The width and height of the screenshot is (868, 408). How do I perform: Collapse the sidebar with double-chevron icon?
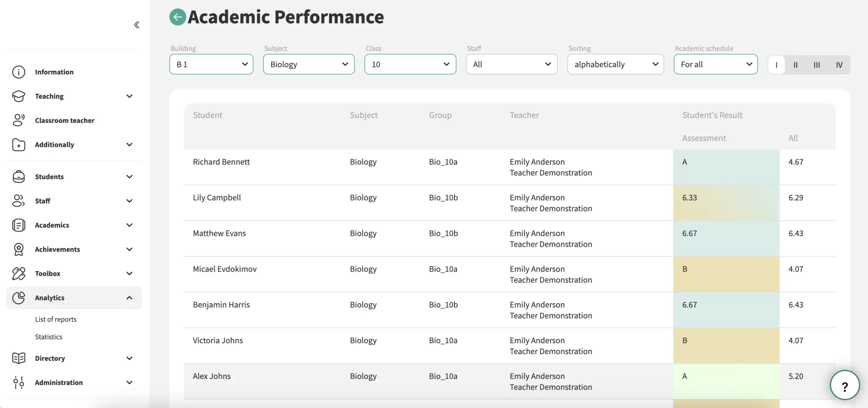[x=137, y=25]
